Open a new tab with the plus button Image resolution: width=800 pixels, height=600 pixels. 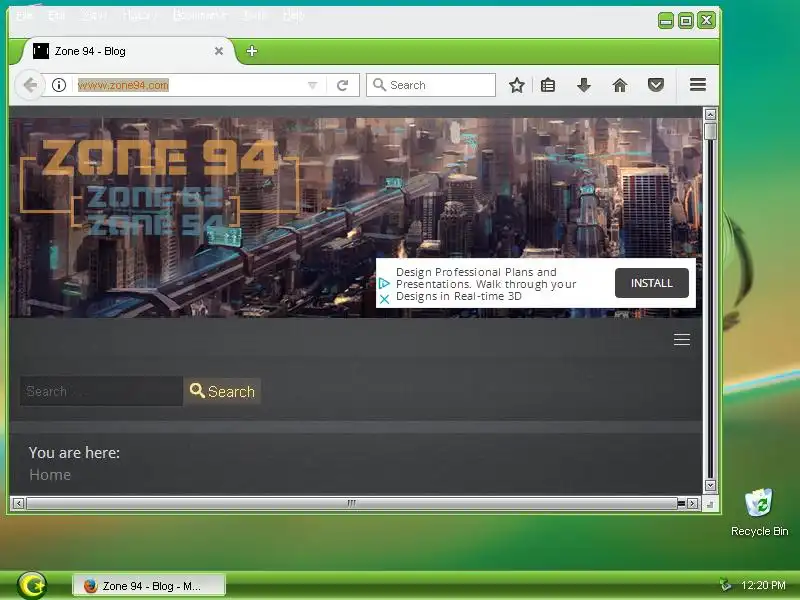(252, 51)
